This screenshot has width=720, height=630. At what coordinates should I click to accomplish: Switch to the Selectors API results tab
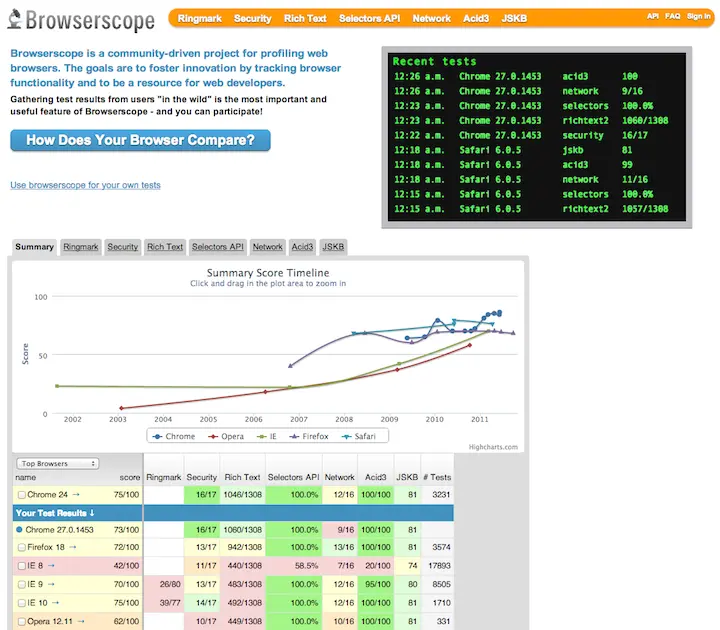(x=218, y=247)
